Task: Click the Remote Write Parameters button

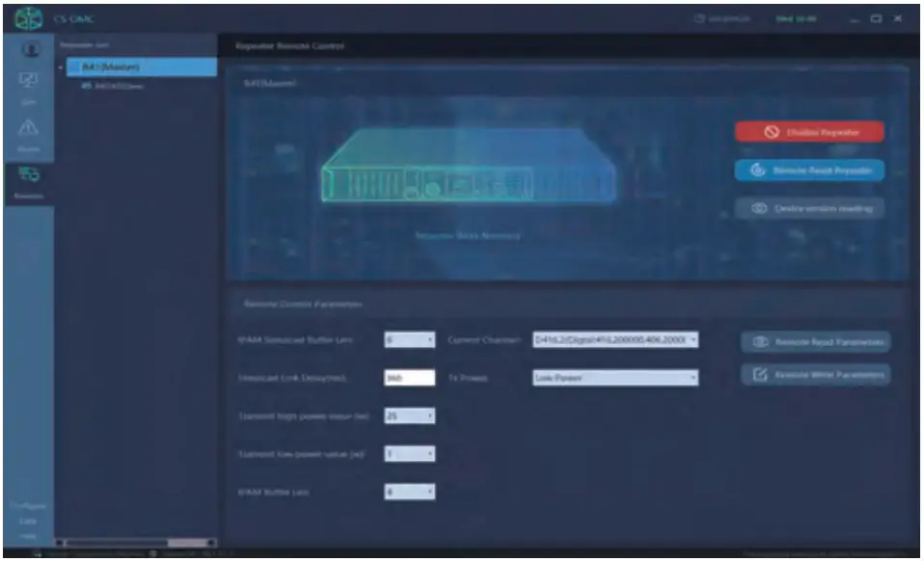Action: point(815,374)
